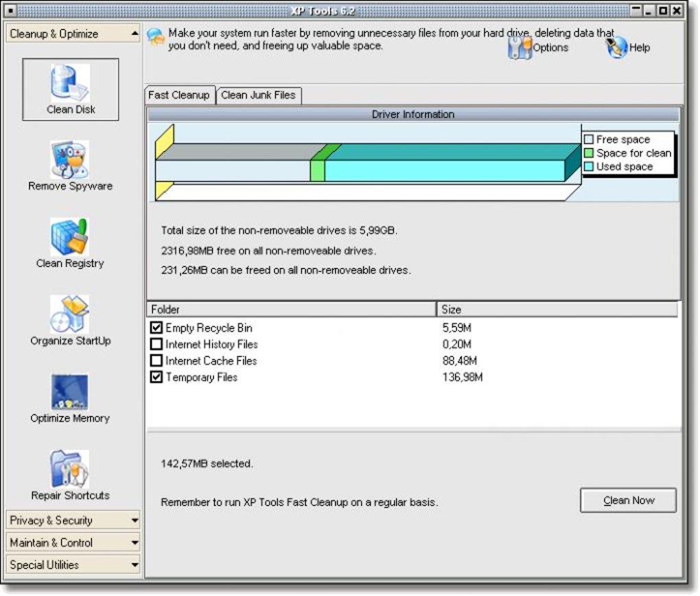Select the Optimize Memory tool
700x596 pixels.
(x=71, y=397)
